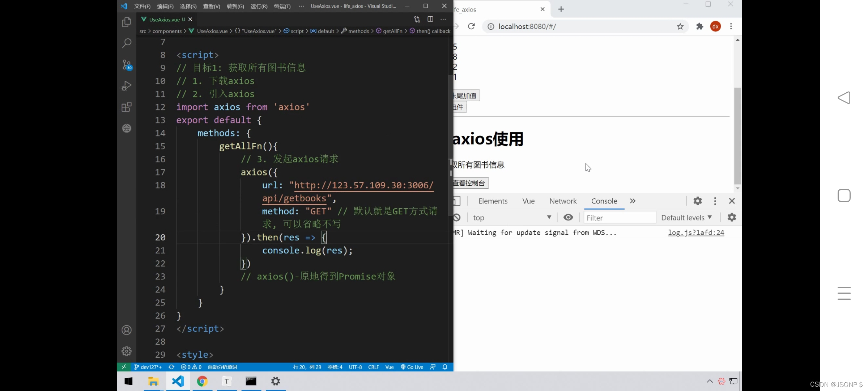
Task: Open remote window indicator in status bar
Action: click(124, 367)
